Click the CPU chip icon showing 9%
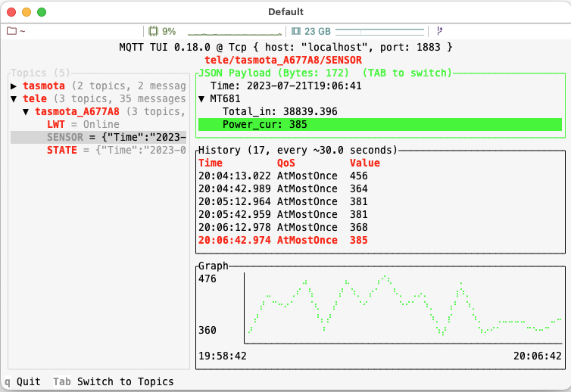 click(x=153, y=31)
